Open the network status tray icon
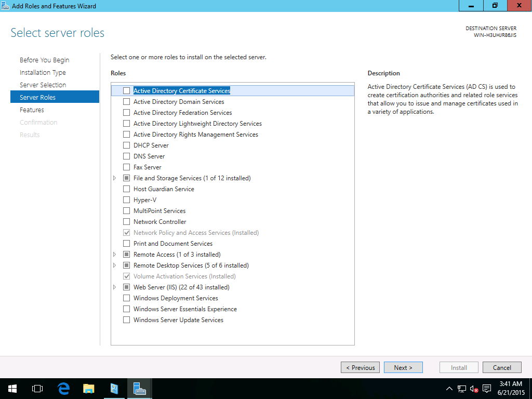This screenshot has height=399, width=532. coord(461,389)
